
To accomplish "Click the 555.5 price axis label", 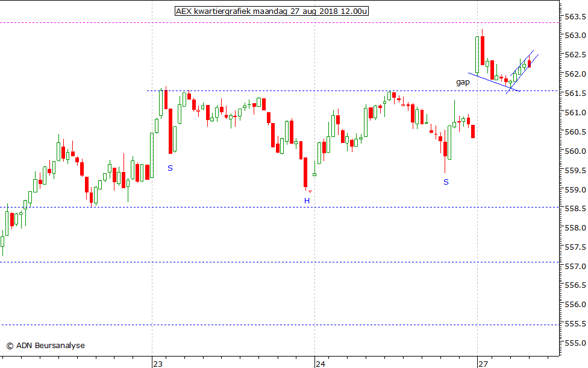I will click(575, 324).
